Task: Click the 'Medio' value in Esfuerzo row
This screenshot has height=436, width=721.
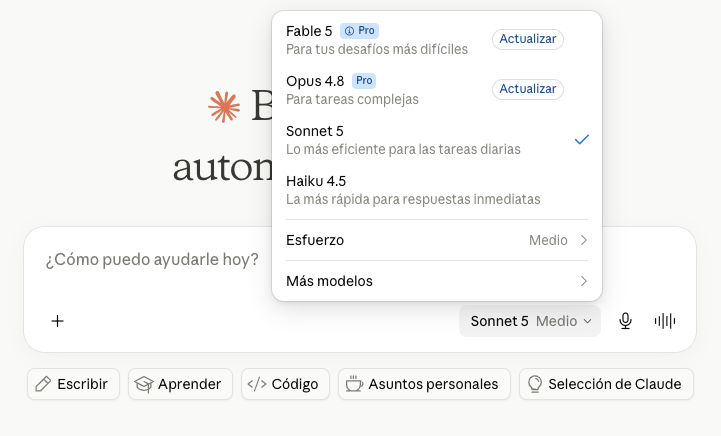Action: coord(548,240)
